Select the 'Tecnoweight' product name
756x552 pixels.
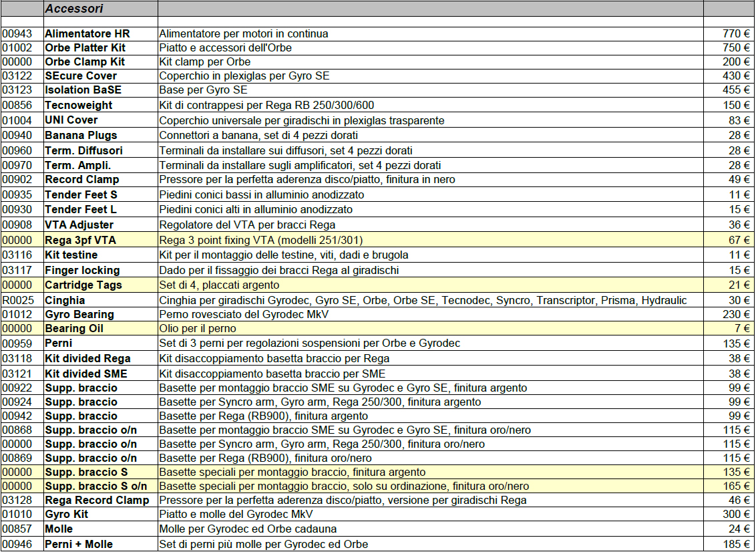[x=79, y=105]
